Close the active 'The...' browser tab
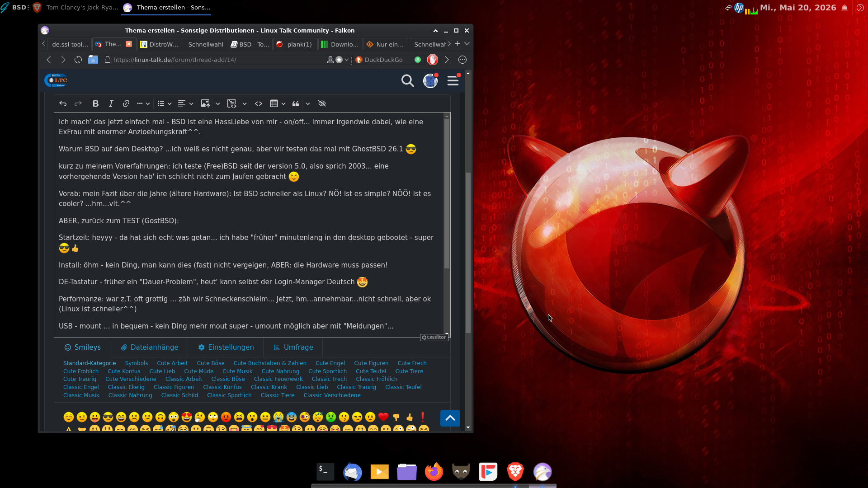The height and width of the screenshot is (488, 868). pyautogui.click(x=129, y=44)
